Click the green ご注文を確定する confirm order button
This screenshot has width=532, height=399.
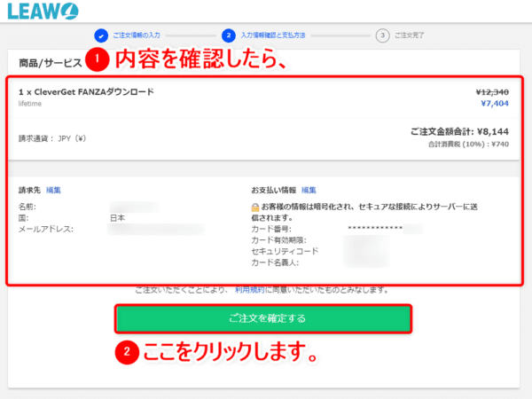[263, 318]
